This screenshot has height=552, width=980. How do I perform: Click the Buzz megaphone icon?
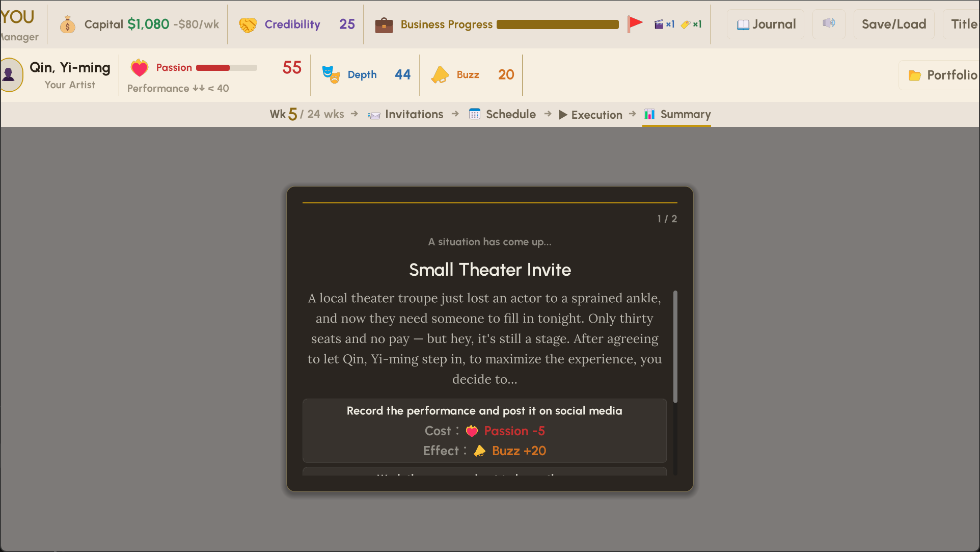point(440,75)
